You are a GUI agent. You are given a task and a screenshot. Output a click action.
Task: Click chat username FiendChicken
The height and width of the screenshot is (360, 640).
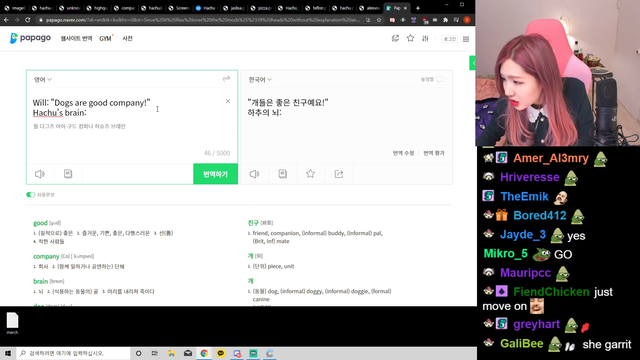[x=551, y=292]
